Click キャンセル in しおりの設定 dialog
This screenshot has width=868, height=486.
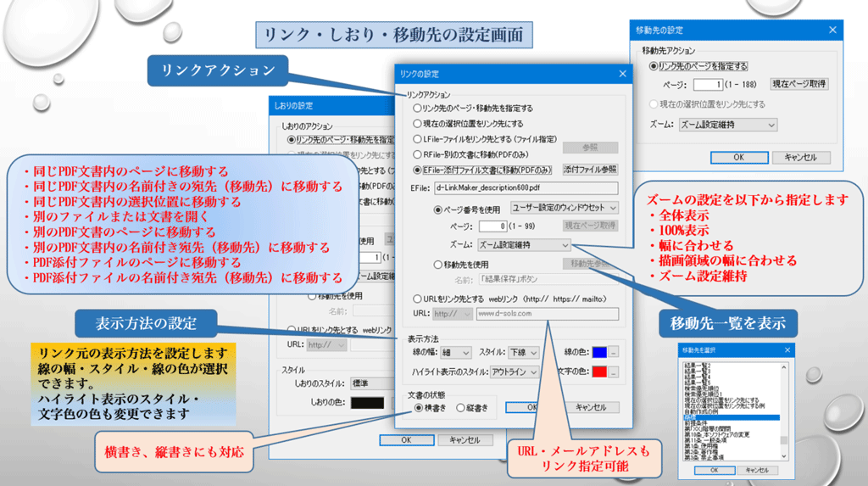[x=465, y=440]
